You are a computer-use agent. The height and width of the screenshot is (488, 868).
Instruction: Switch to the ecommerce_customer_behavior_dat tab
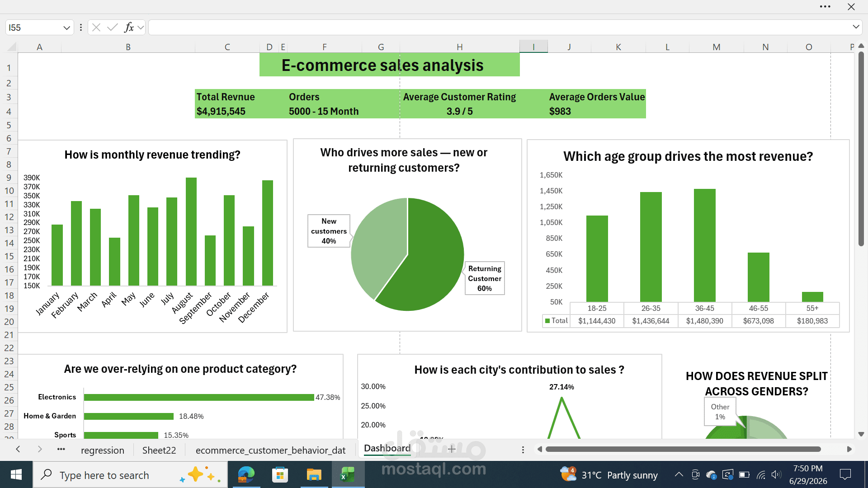(270, 450)
